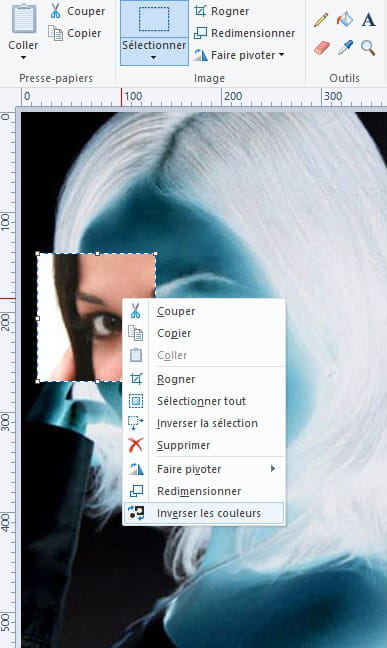387x648 pixels.
Task: Select the Magnifier tool
Action: pyautogui.click(x=368, y=48)
